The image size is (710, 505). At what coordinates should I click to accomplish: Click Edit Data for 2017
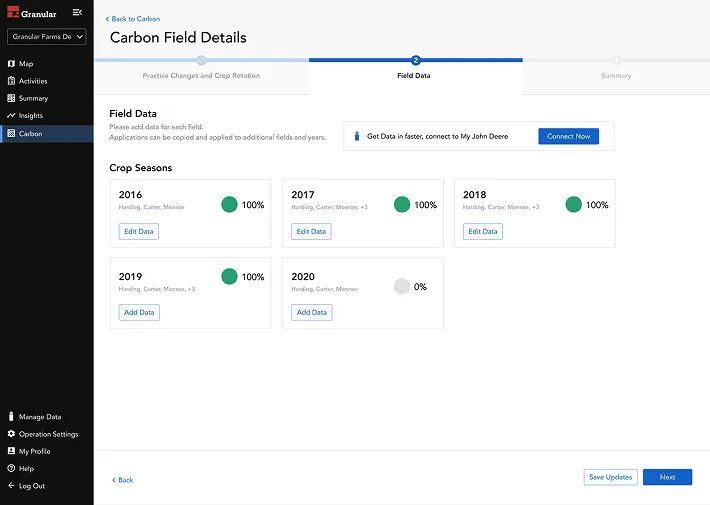(x=311, y=231)
